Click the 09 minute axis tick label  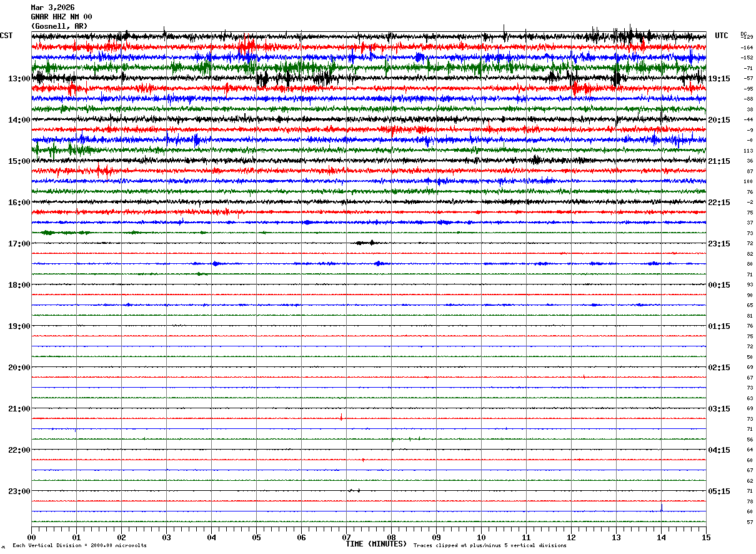pyautogui.click(x=436, y=537)
